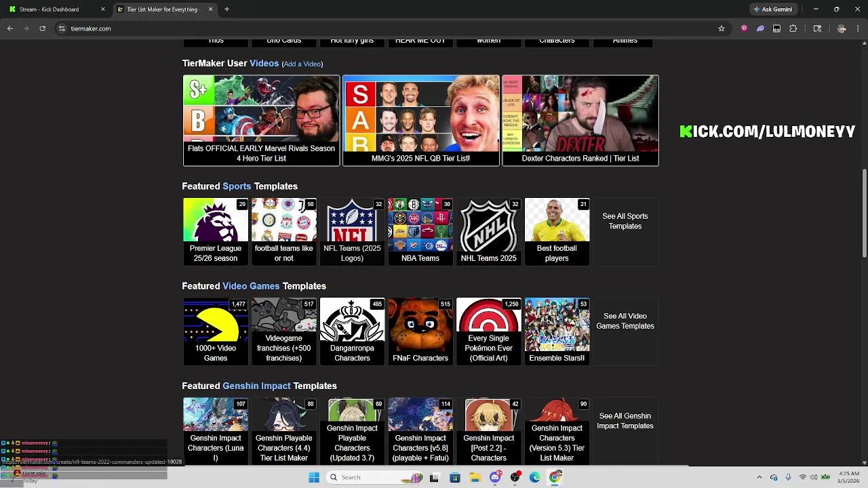Click Genshin Impact link in Featured heading
Screen dimensions: 868x488
pos(256,386)
